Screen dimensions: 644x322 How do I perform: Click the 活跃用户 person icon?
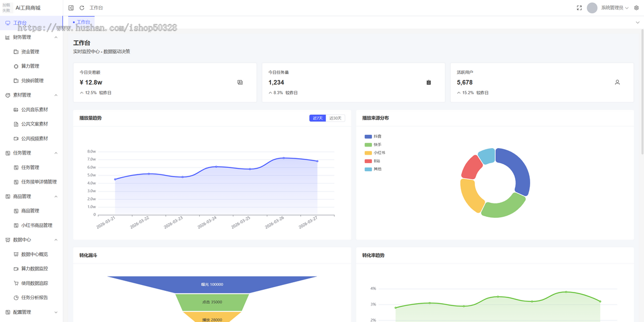click(617, 82)
